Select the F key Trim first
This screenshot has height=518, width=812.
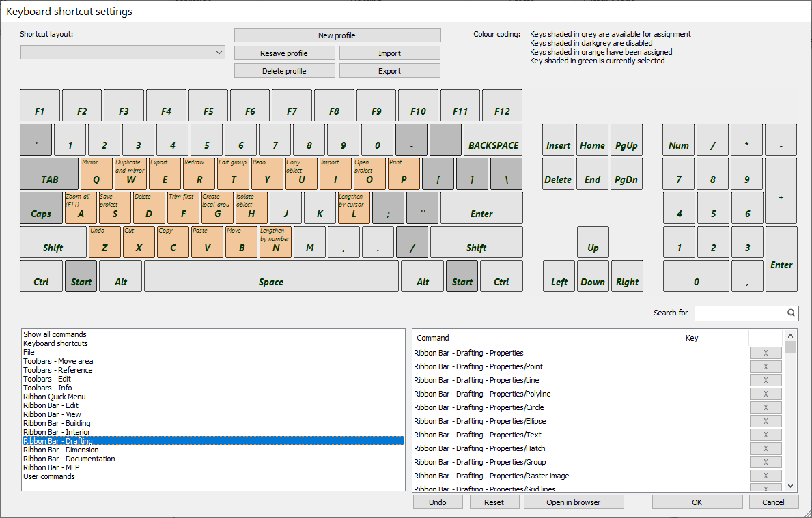coord(183,207)
